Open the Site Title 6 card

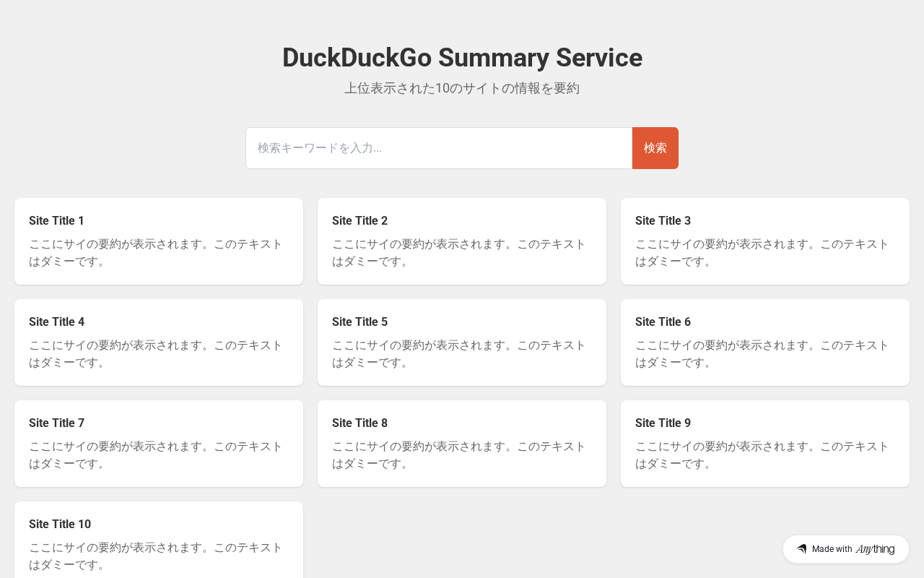point(765,342)
